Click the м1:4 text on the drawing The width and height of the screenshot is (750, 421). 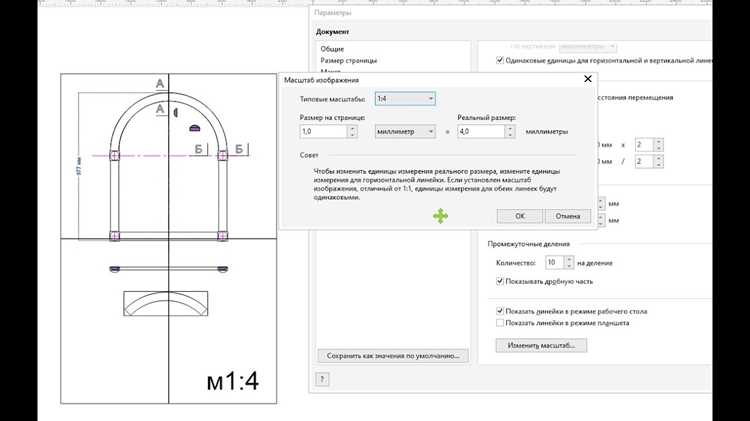[x=233, y=381]
